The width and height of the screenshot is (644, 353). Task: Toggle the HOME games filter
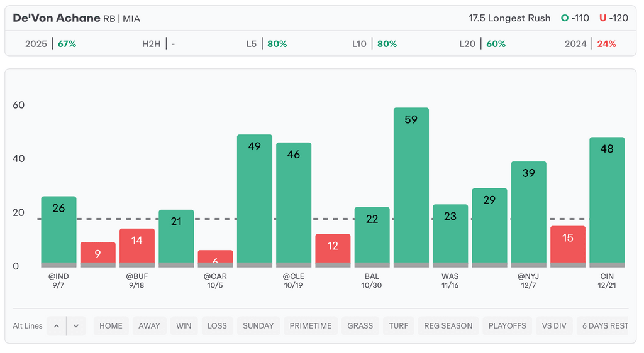click(x=111, y=326)
